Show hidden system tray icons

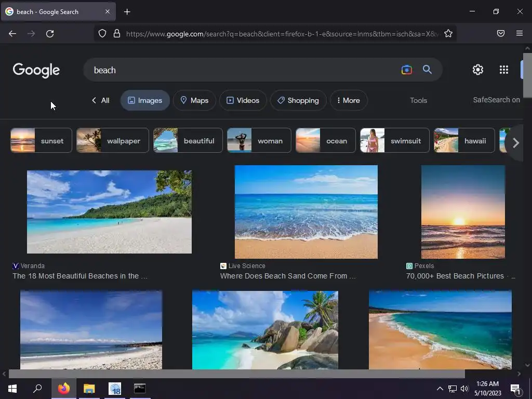click(440, 389)
